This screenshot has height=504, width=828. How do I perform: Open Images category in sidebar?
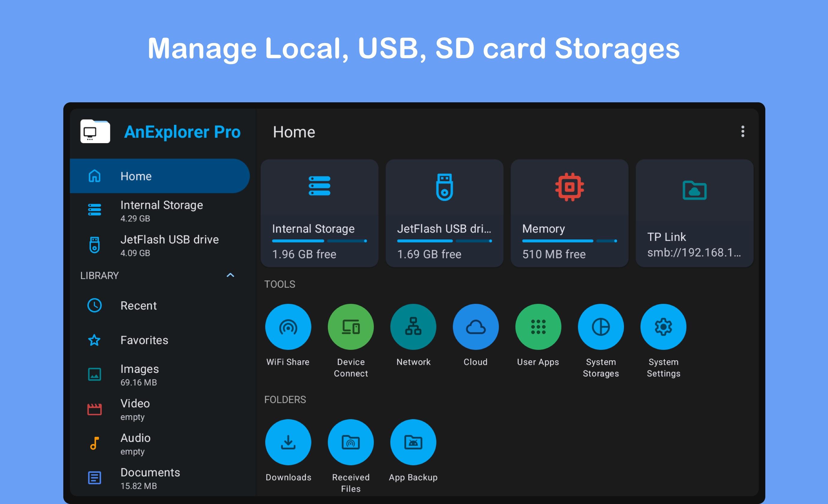point(139,375)
